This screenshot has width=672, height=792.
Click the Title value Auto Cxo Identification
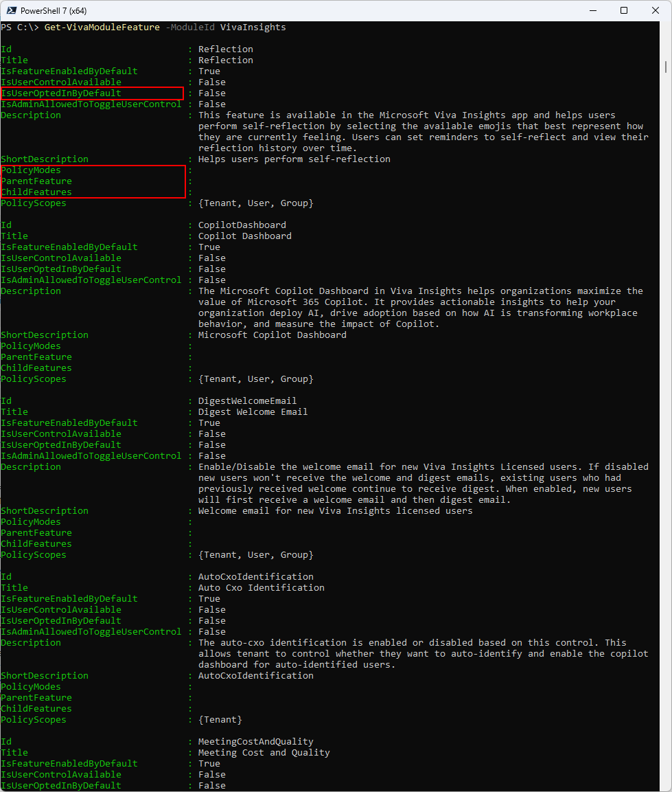point(262,587)
